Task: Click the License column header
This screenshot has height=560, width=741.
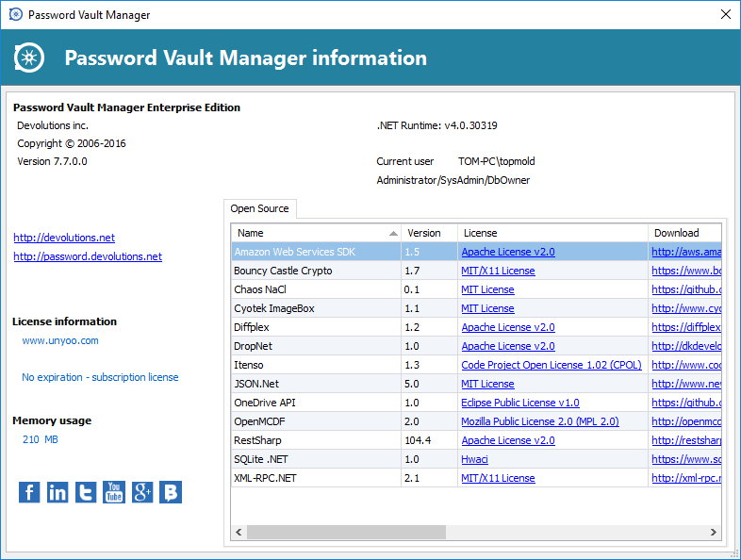Action: click(x=552, y=233)
